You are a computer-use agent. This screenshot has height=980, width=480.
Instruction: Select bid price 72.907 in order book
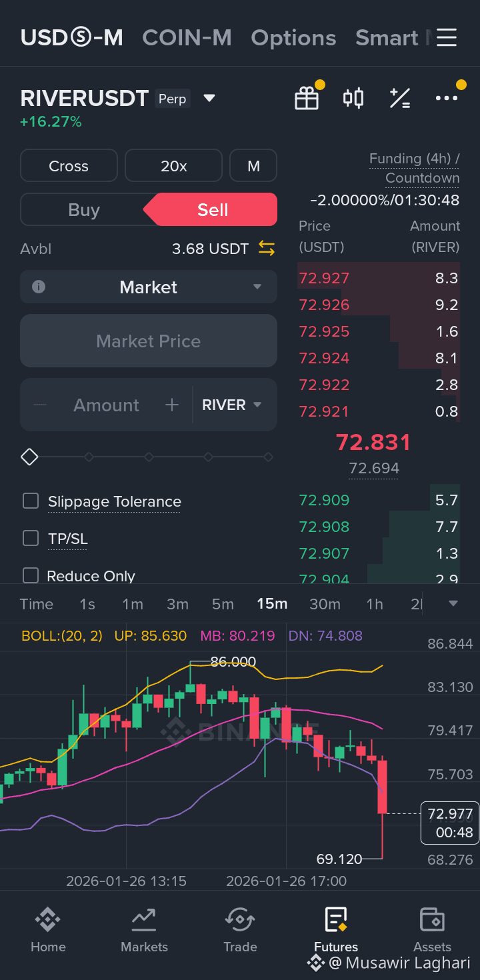(324, 553)
